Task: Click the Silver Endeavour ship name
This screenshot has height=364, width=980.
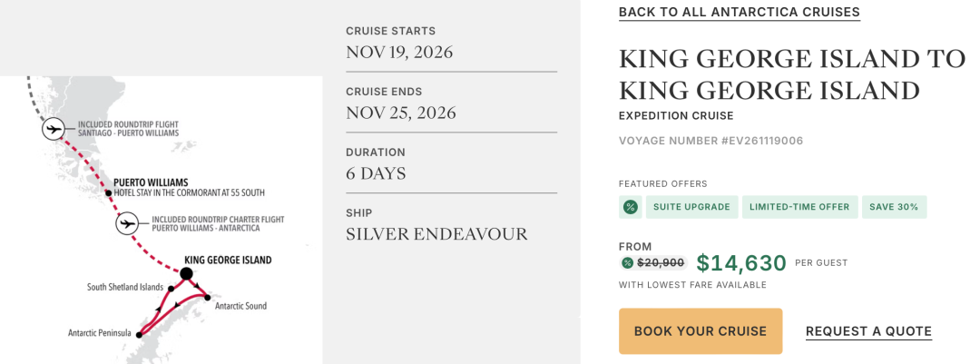Action: click(x=436, y=234)
